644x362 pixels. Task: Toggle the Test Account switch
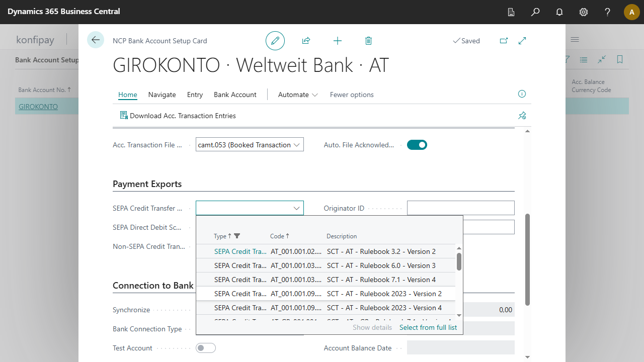click(x=206, y=348)
